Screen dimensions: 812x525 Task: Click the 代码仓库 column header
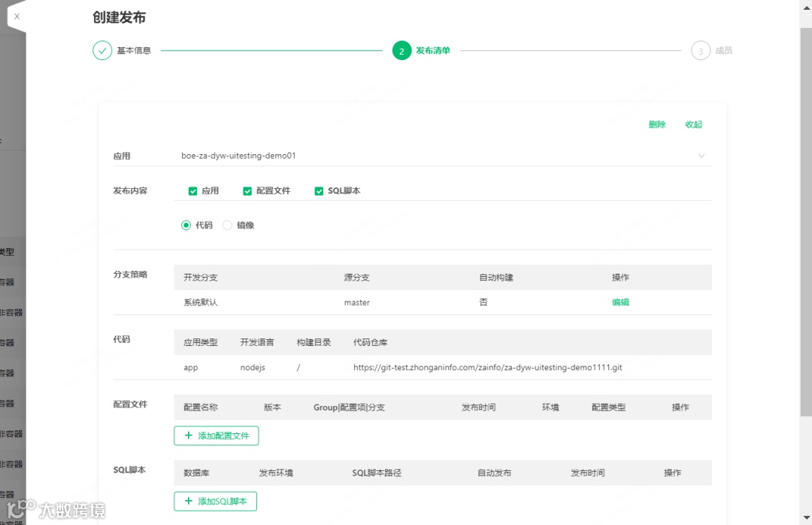(370, 342)
